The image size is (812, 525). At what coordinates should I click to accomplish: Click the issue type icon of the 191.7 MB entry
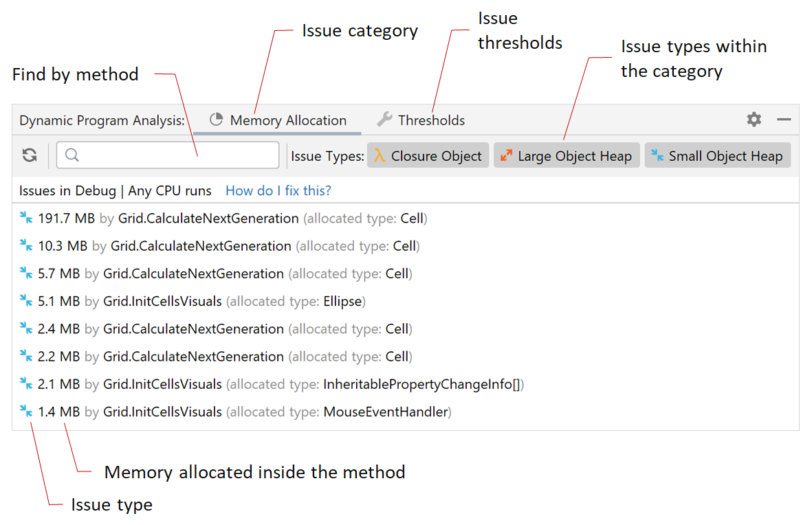tap(26, 218)
